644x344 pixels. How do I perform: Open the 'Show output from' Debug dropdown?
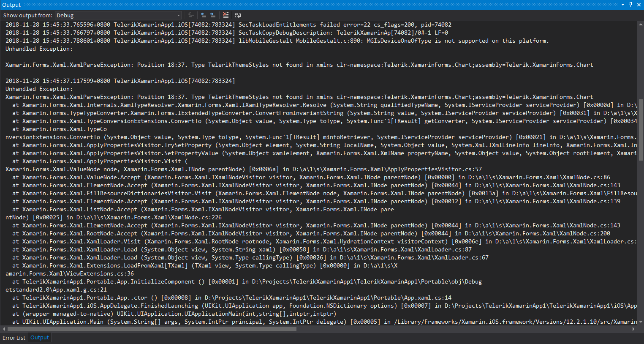118,15
